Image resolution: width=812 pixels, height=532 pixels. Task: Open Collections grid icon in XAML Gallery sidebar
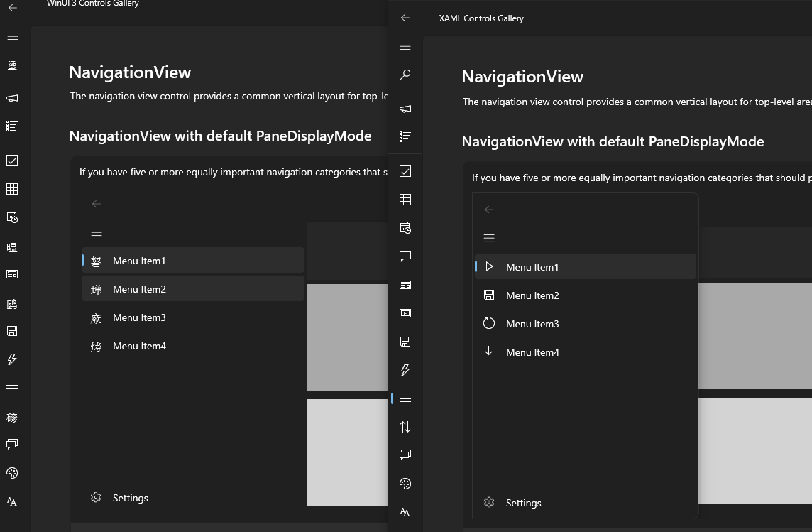point(405,200)
